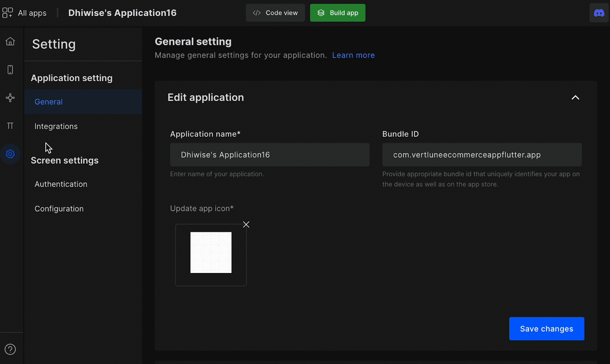Viewport: 610px width, 364px height.
Task: Open Code view for the application
Action: tap(275, 13)
